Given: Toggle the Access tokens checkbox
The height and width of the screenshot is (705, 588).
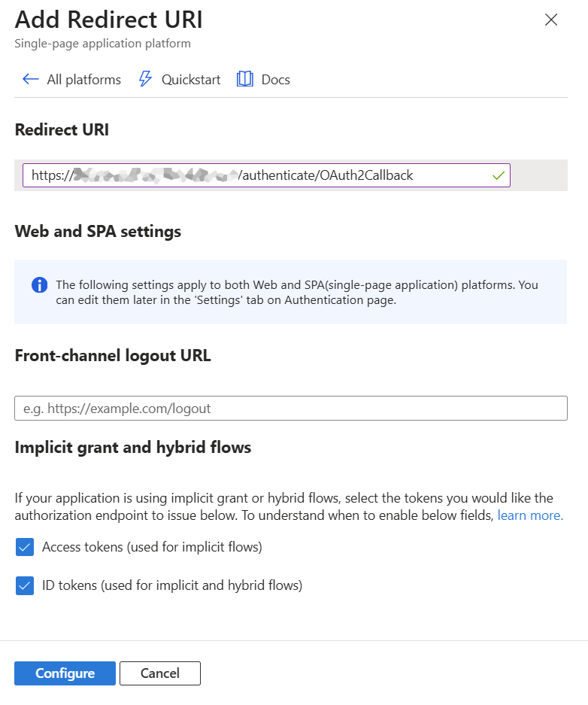Looking at the screenshot, I should 25,547.
